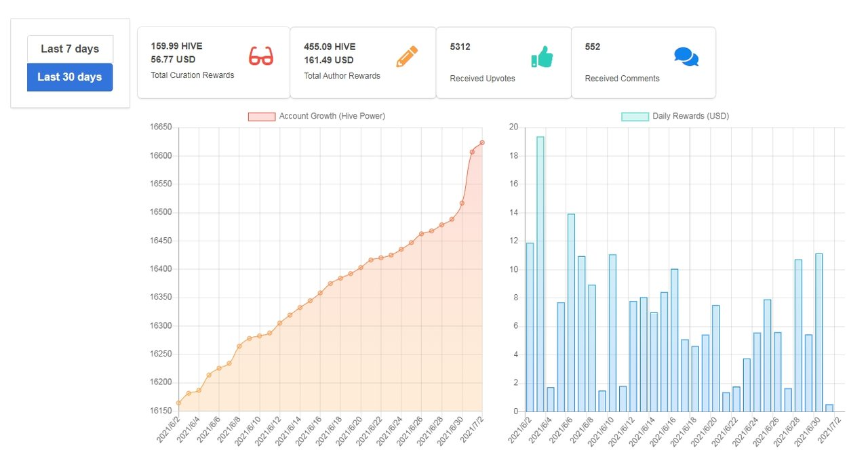Click the 161.49 USD author value
This screenshot has height=465, width=868.
point(328,60)
